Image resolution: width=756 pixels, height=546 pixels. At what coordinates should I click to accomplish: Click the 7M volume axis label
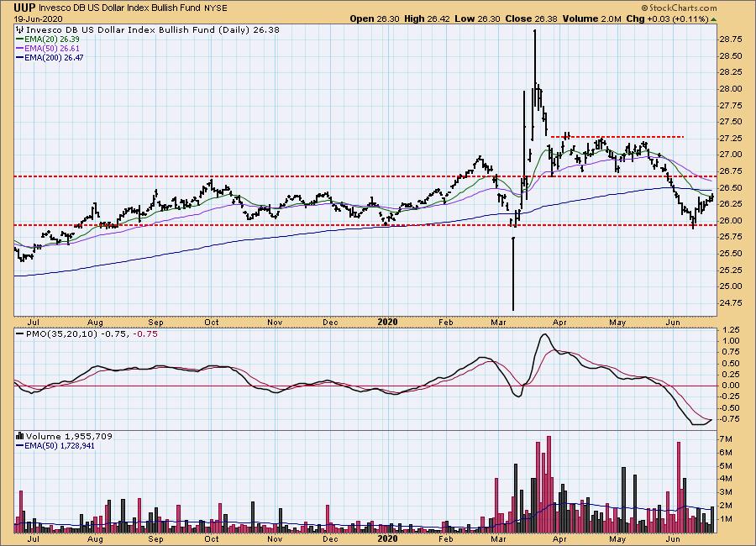pyautogui.click(x=726, y=439)
